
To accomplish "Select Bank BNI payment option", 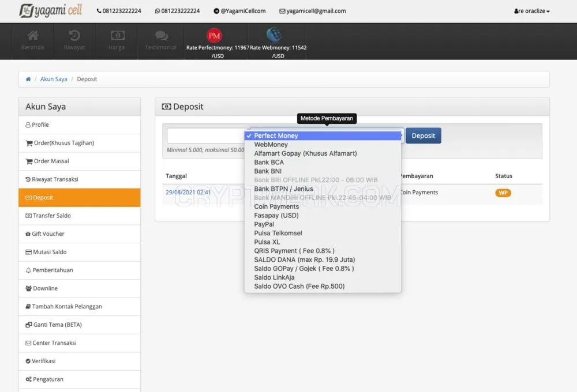I will click(x=323, y=171).
